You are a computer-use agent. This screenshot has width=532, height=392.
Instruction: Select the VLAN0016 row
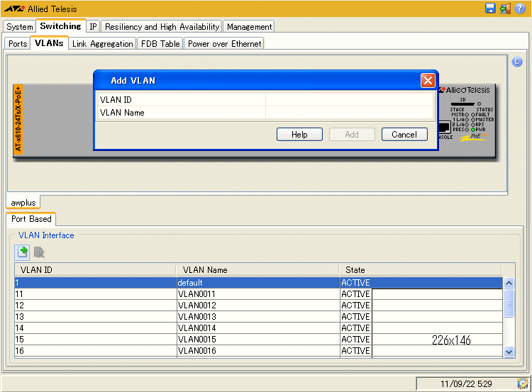[x=258, y=351]
